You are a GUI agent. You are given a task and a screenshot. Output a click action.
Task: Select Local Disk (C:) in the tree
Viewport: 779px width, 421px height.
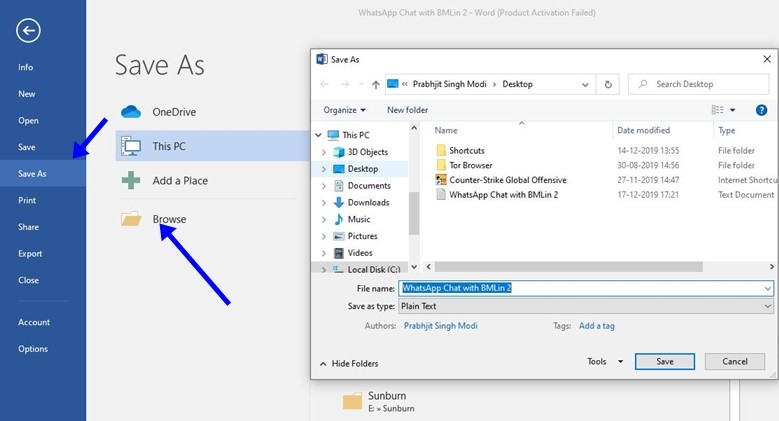(x=374, y=269)
